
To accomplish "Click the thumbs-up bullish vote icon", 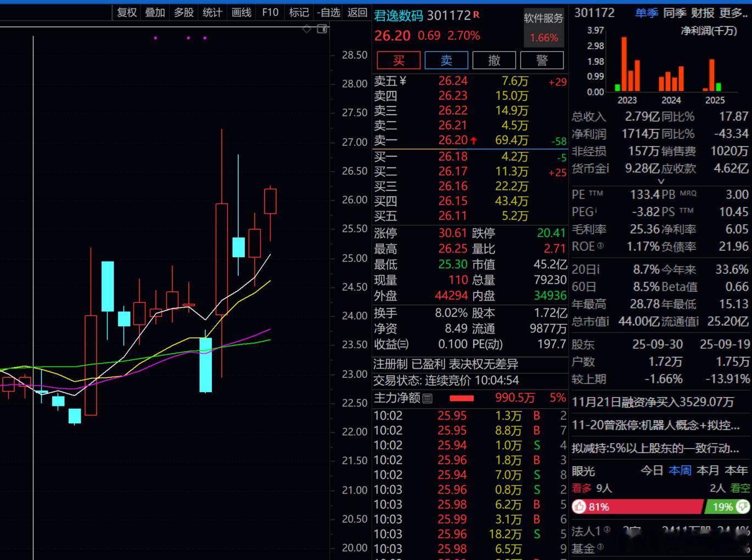I will [580, 507].
